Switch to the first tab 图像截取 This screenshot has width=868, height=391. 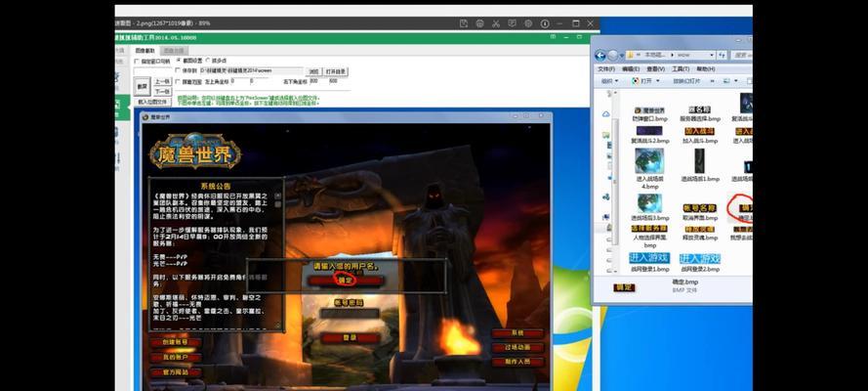point(145,51)
